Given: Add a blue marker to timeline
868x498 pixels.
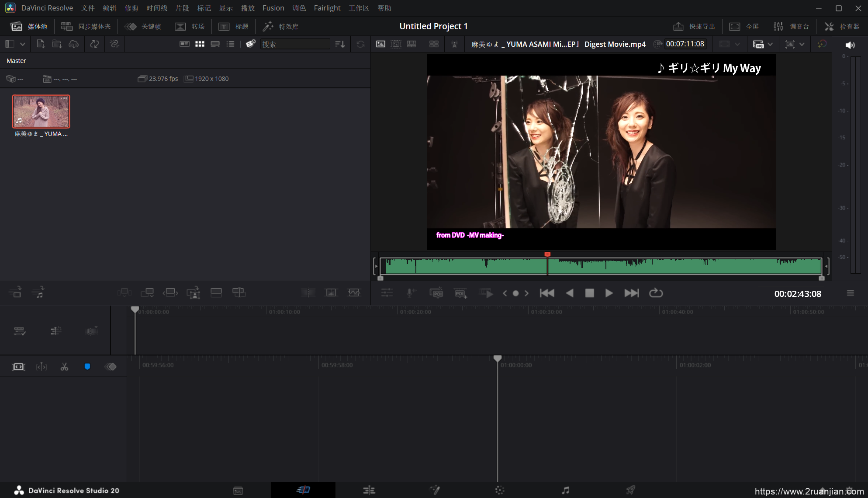Looking at the screenshot, I should (87, 367).
